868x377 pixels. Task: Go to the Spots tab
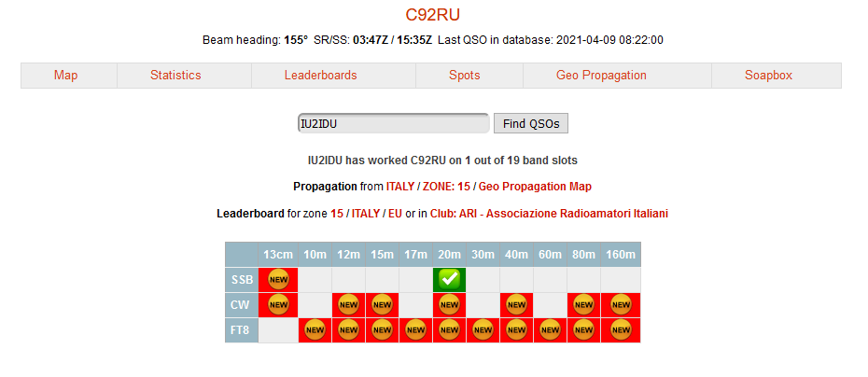[x=465, y=76]
